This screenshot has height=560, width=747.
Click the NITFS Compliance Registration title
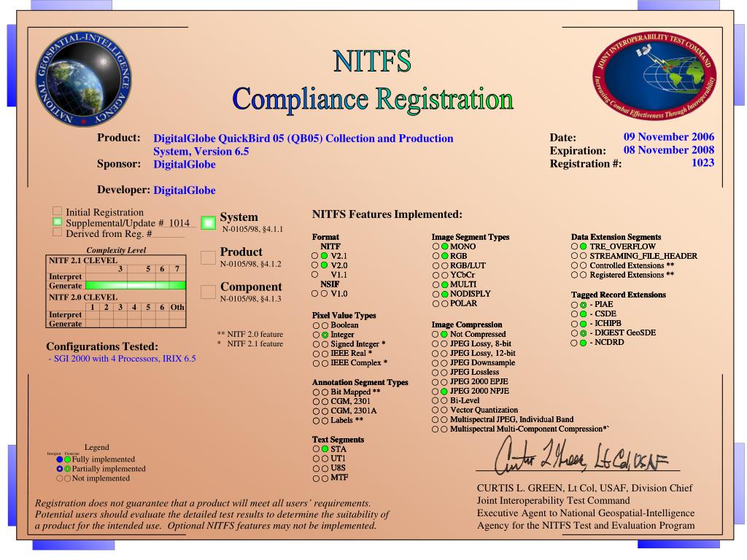point(373,80)
